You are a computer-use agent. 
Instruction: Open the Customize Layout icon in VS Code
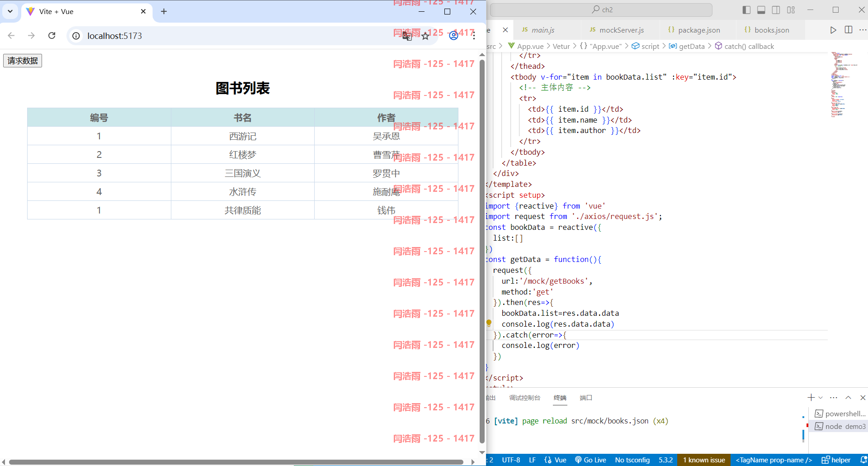pyautogui.click(x=791, y=10)
